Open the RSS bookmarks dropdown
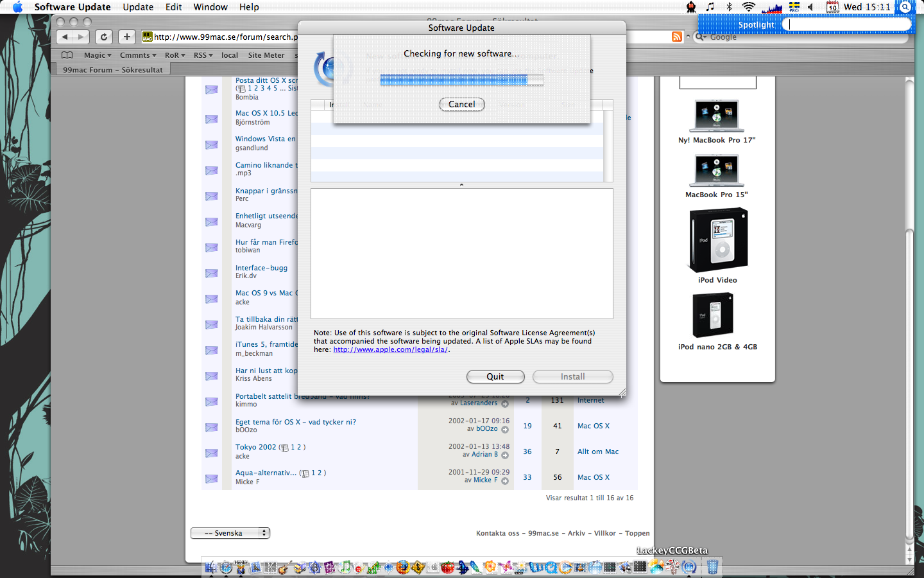Viewport: 924px width, 578px height. [x=203, y=55]
